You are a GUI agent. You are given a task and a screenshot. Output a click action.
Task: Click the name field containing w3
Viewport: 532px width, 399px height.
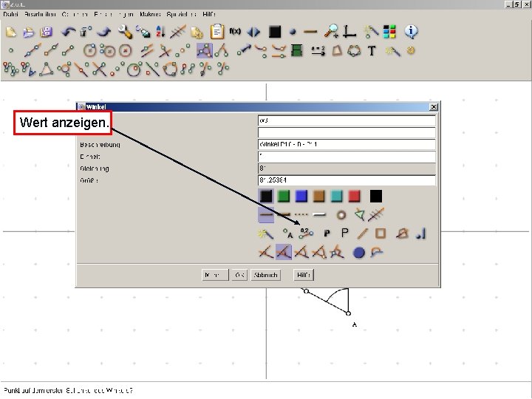coord(347,120)
